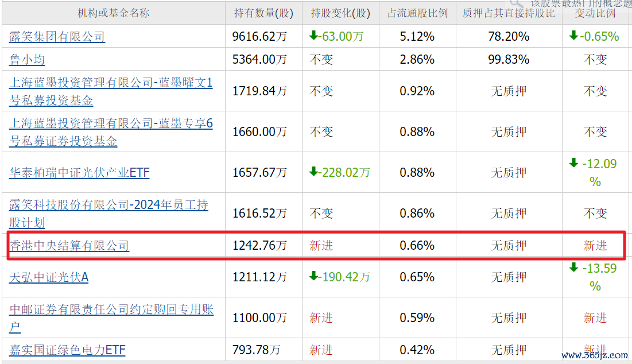The image size is (632, 364).
Task: Click the 99.83% pledge ratio cell
Action: (509, 60)
